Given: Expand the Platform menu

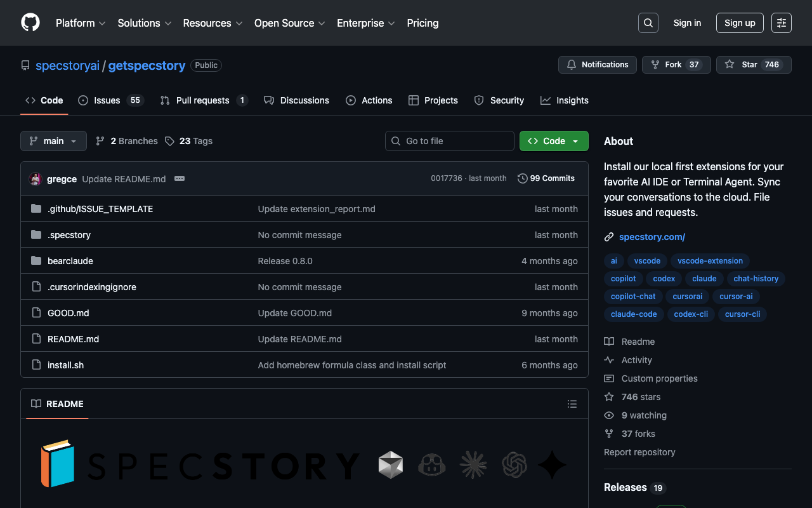Looking at the screenshot, I should tap(80, 23).
